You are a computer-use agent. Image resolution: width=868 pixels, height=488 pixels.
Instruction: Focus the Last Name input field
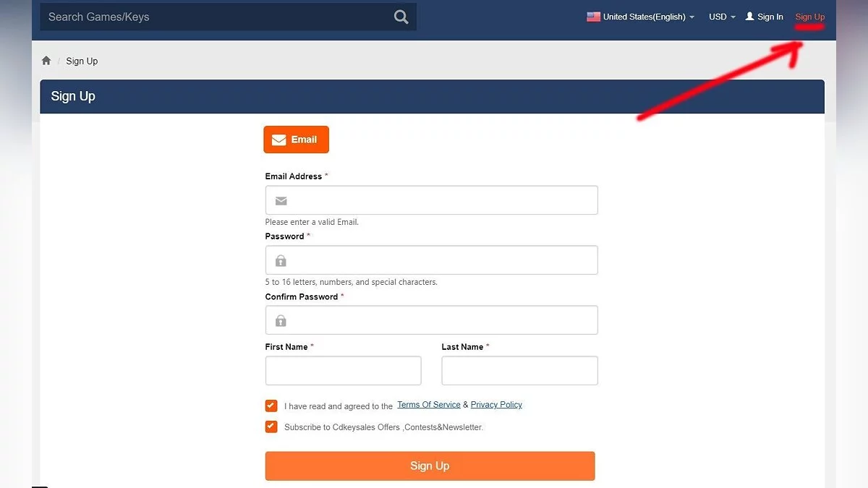[519, 371]
